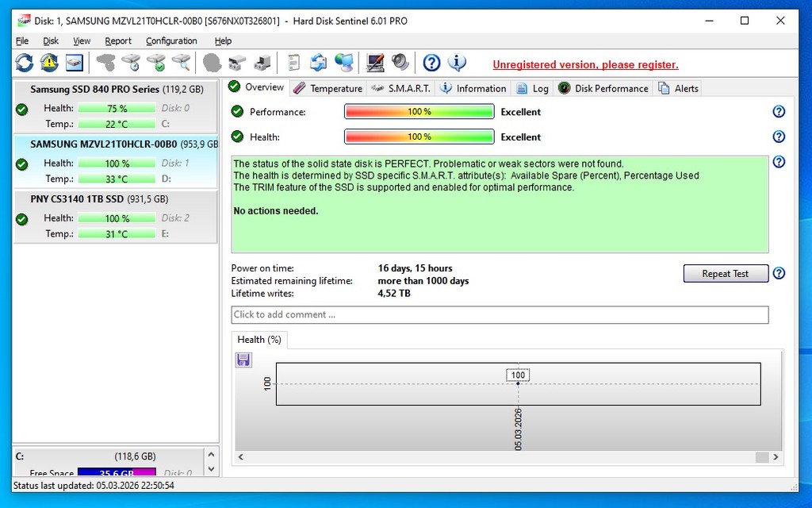Click the 'Unregistered version, please register' link
Screen dimensions: 812x508
[x=585, y=65]
